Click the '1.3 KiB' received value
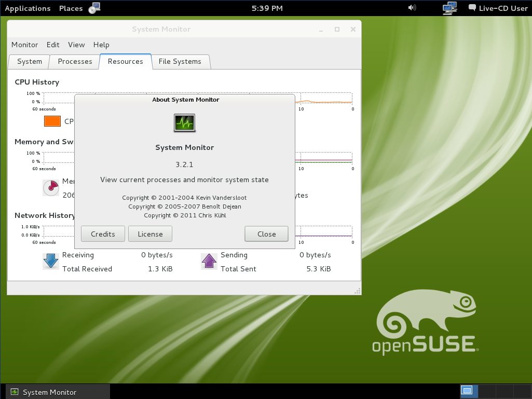532x399 pixels. pos(160,269)
